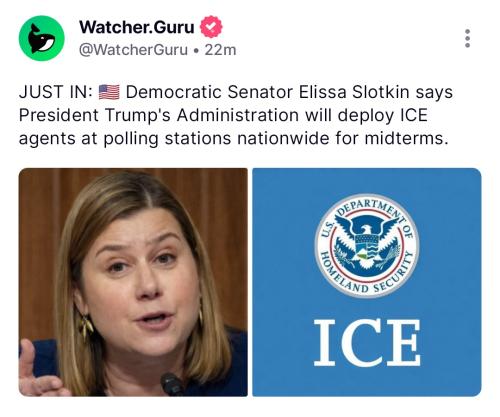Click the raised hand in the photo
Screen dimensions: 500x417
(35, 369)
